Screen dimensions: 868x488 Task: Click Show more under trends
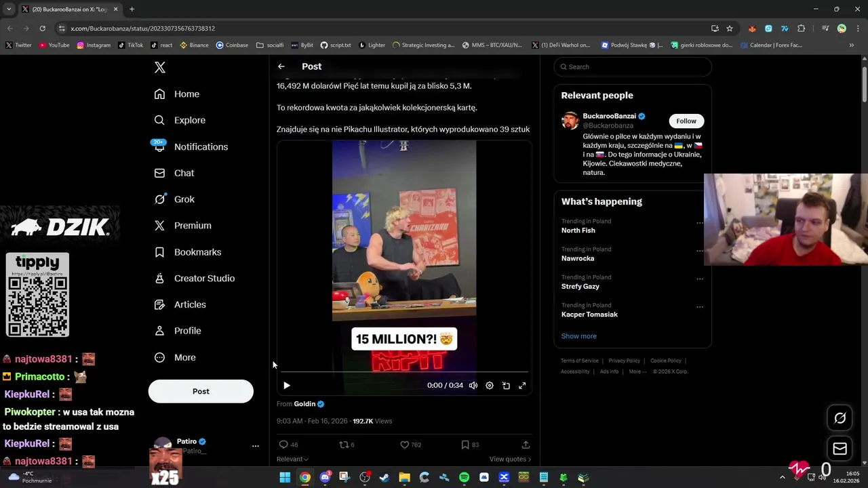click(579, 336)
